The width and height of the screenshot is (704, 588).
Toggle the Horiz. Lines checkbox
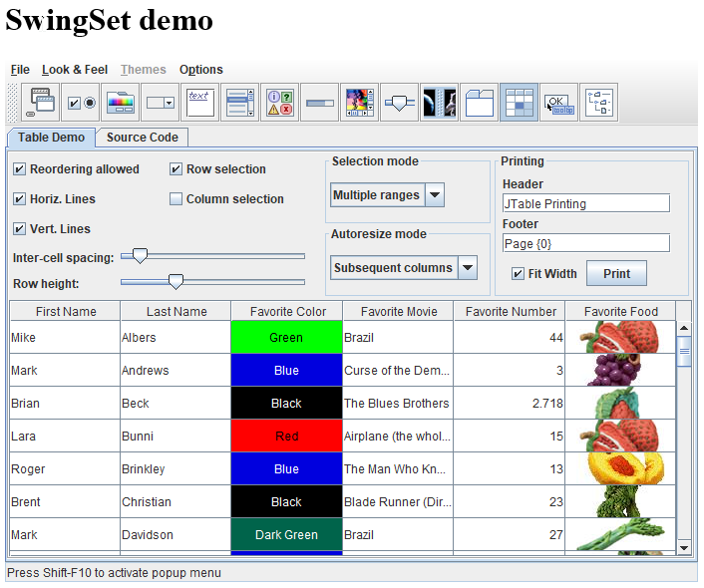click(19, 199)
